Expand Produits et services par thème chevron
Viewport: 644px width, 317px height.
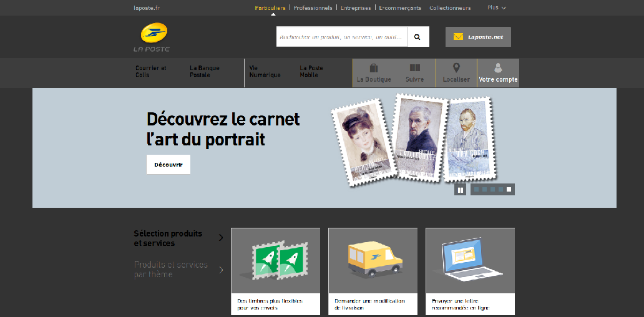(x=221, y=270)
